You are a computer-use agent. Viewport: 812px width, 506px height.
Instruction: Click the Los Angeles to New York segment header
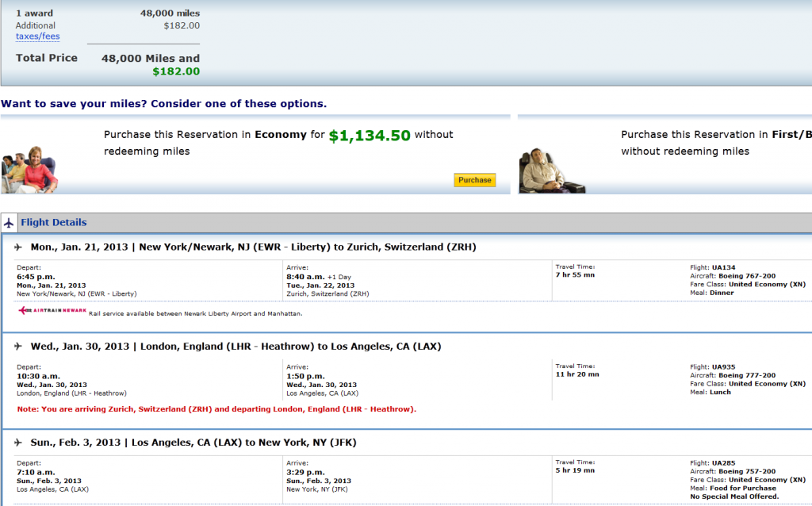pyautogui.click(x=193, y=443)
